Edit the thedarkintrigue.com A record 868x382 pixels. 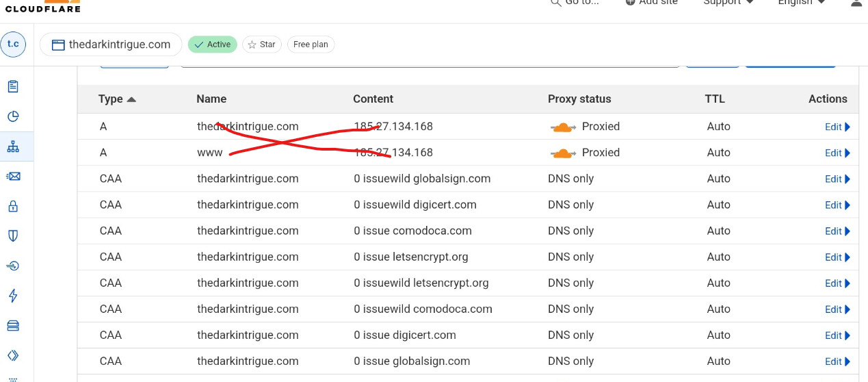[x=837, y=127]
